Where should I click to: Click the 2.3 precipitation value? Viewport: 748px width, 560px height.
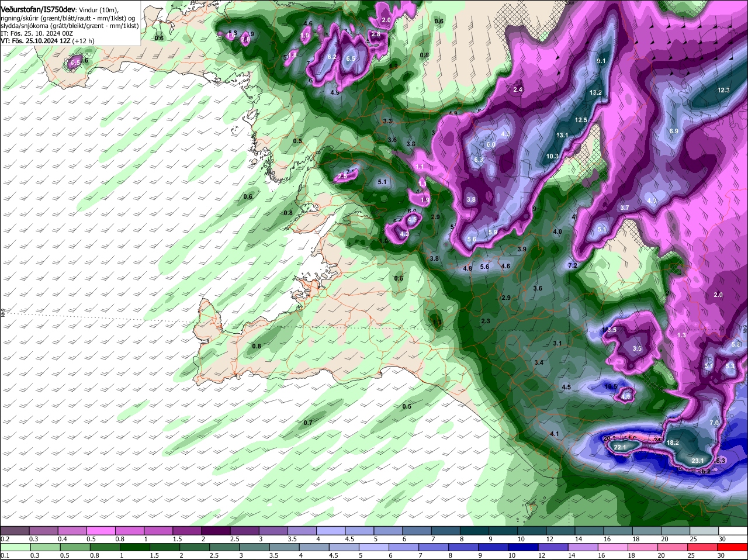point(486,322)
